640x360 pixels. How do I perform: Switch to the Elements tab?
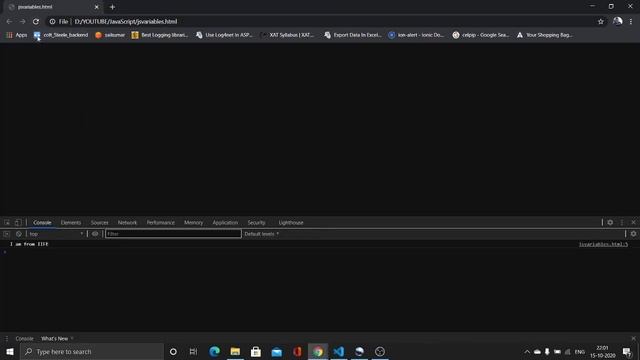coord(71,222)
